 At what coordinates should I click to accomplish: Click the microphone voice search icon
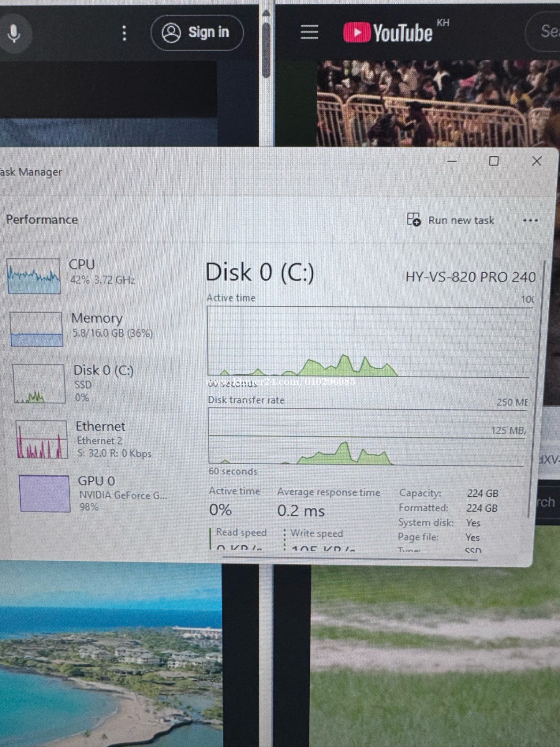tap(14, 34)
